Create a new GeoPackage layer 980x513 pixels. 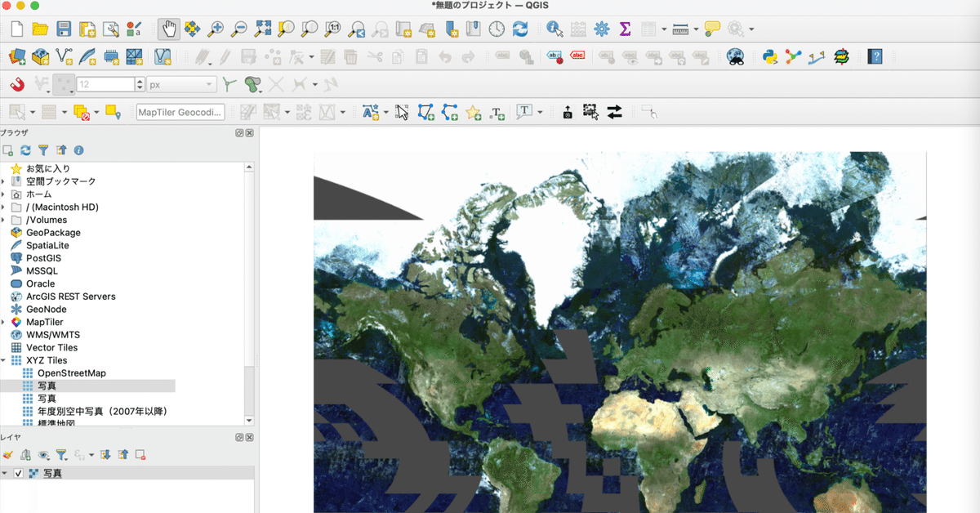tap(42, 57)
